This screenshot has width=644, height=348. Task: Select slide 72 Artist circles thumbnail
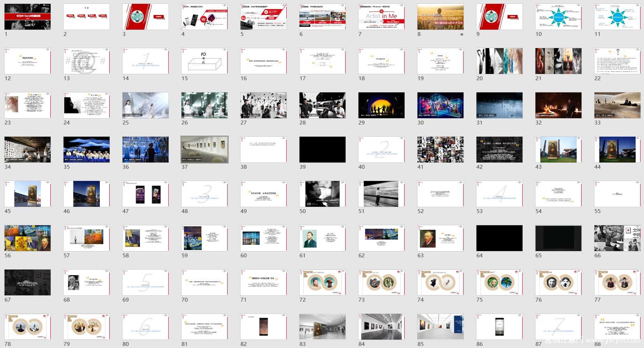tap(323, 282)
